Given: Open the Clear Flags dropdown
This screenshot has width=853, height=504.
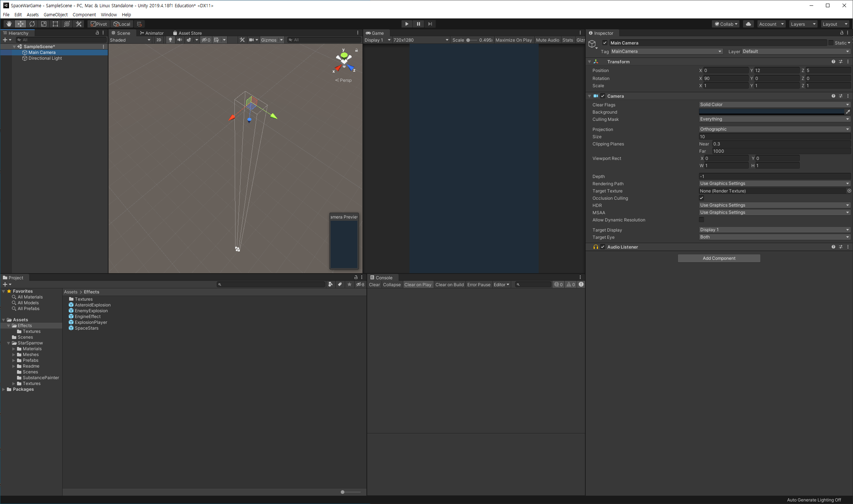Looking at the screenshot, I should pyautogui.click(x=774, y=105).
